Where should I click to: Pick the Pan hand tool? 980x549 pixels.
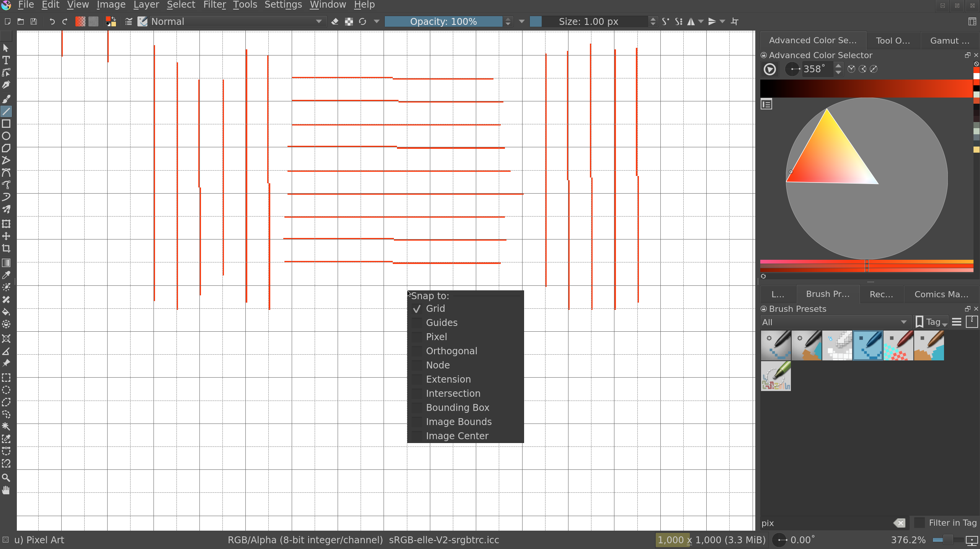(x=6, y=490)
